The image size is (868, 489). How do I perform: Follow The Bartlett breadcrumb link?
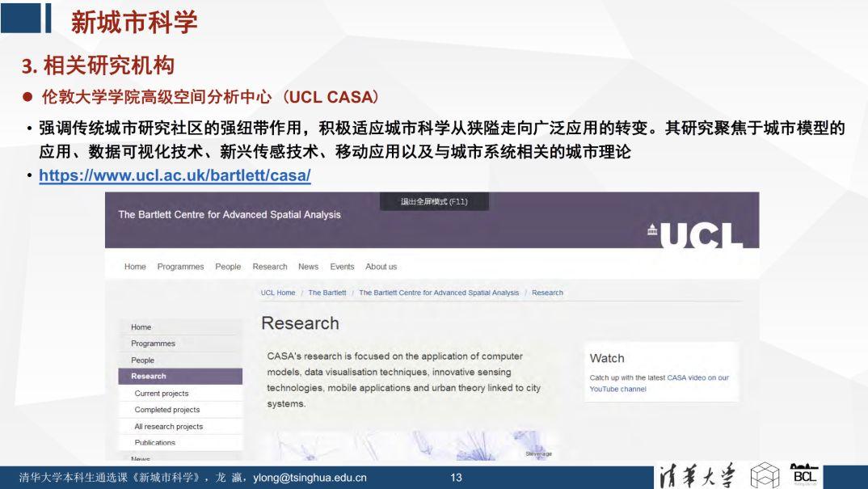(x=327, y=293)
